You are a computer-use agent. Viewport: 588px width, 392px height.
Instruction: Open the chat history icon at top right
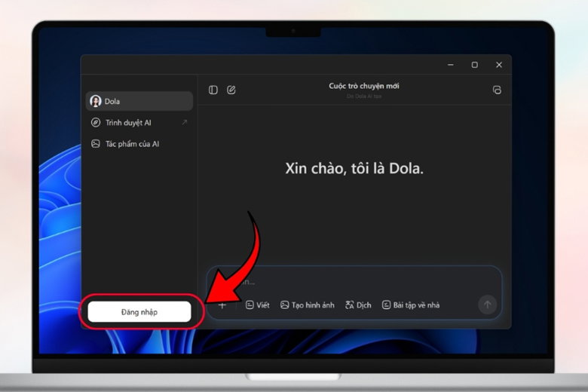497,90
